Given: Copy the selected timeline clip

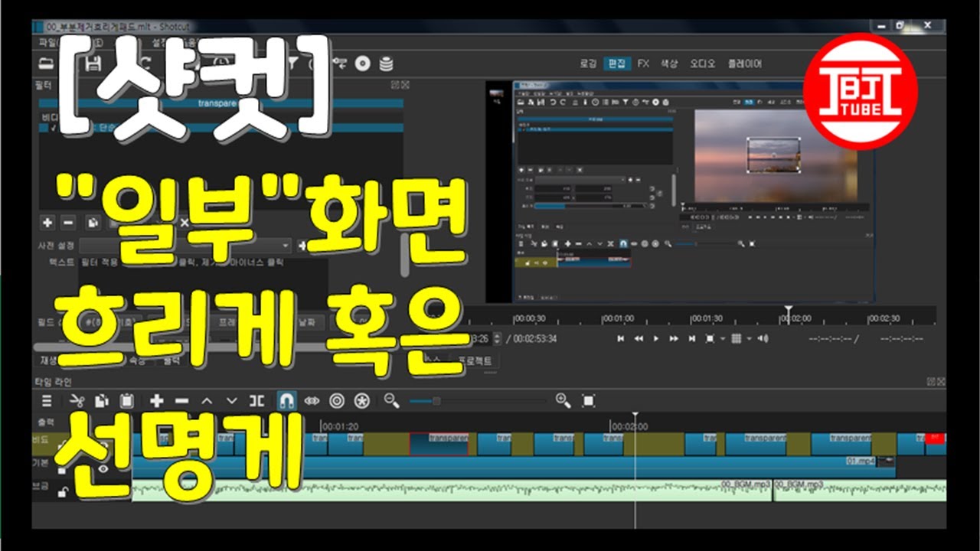Looking at the screenshot, I should pos(101,400).
